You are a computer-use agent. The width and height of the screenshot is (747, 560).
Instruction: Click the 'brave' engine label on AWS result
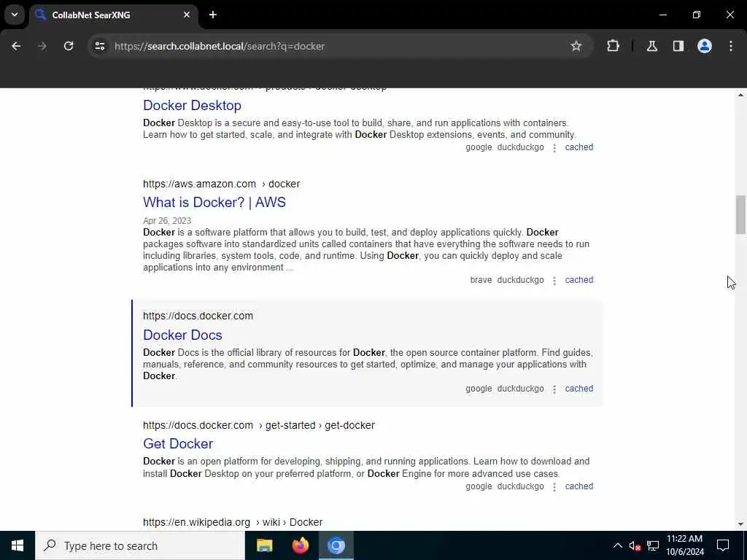(481, 280)
